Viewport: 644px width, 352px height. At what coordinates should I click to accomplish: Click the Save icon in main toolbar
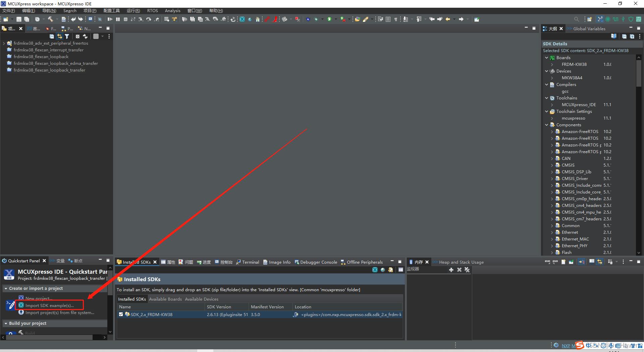click(19, 19)
